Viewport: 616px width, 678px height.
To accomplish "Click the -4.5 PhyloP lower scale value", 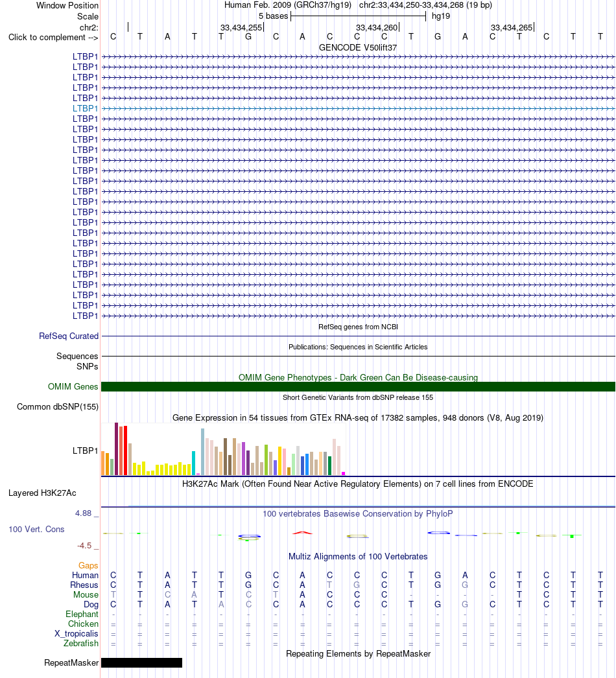I will pyautogui.click(x=84, y=546).
